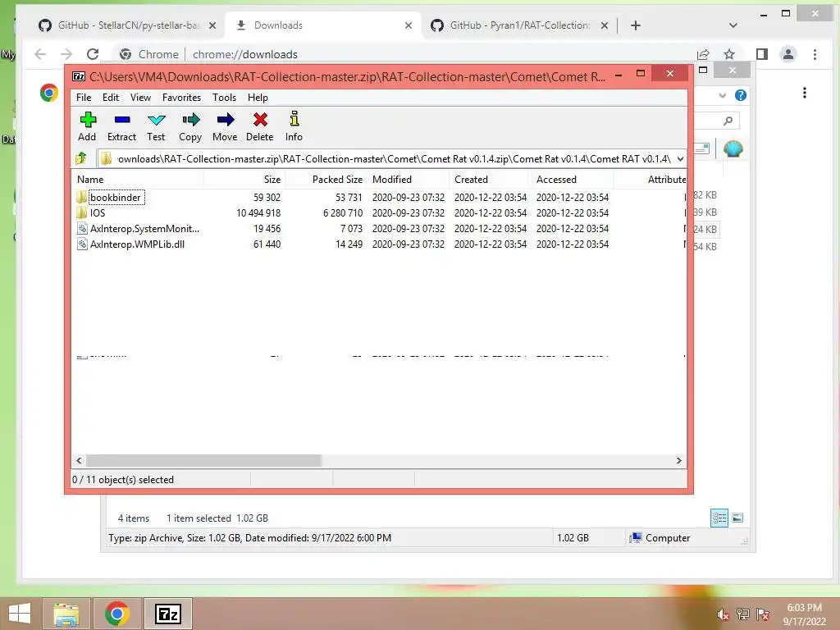Image resolution: width=840 pixels, height=630 pixels.
Task: Sort by Size column header
Action: [244, 180]
